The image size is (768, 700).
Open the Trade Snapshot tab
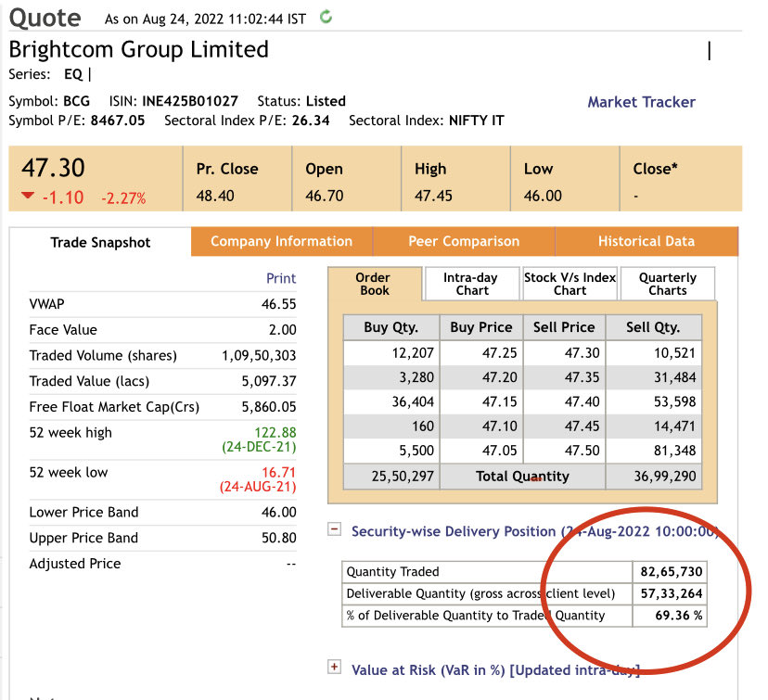click(x=100, y=242)
